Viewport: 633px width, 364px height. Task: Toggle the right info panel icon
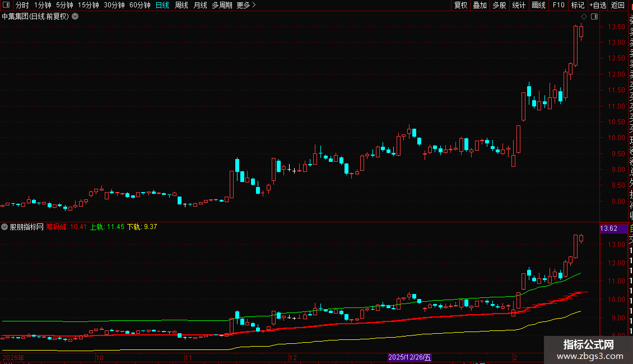coord(594,17)
